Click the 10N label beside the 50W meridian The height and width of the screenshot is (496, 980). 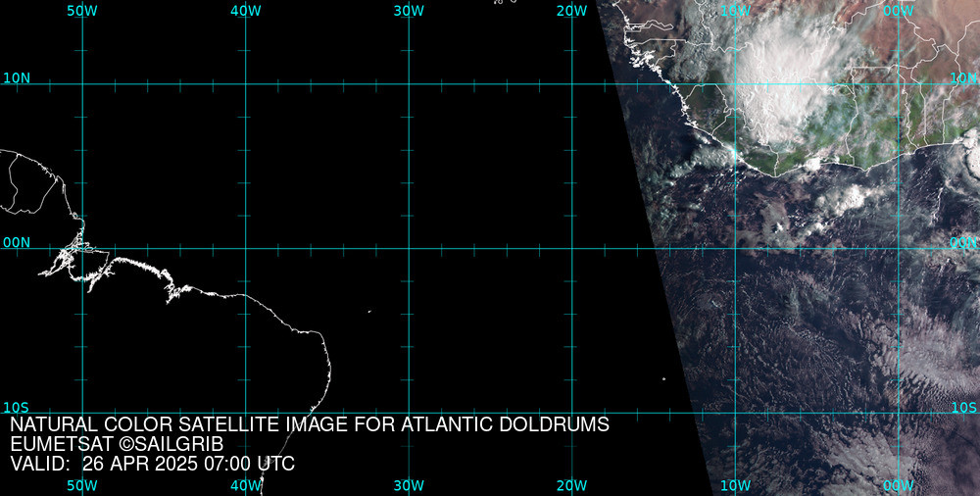pyautogui.click(x=17, y=78)
